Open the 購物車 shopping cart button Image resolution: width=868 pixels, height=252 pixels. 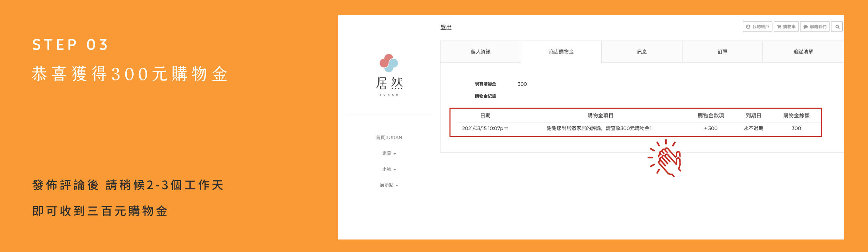pos(786,27)
